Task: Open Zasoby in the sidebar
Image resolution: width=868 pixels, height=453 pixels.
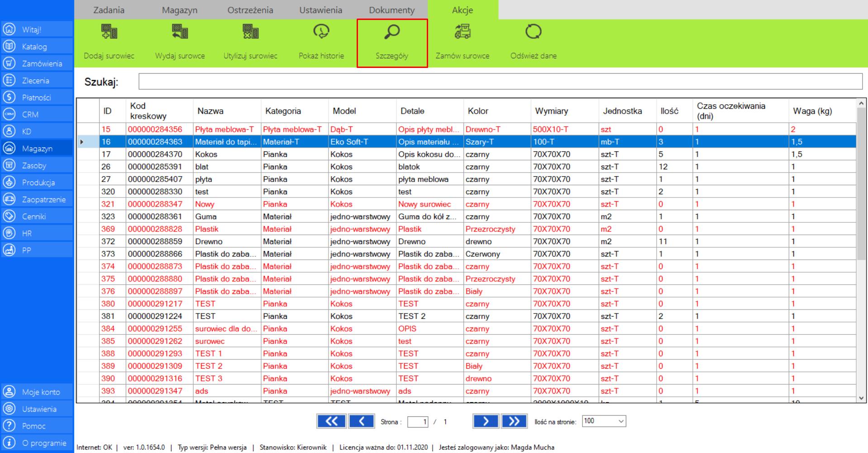Action: (x=37, y=165)
